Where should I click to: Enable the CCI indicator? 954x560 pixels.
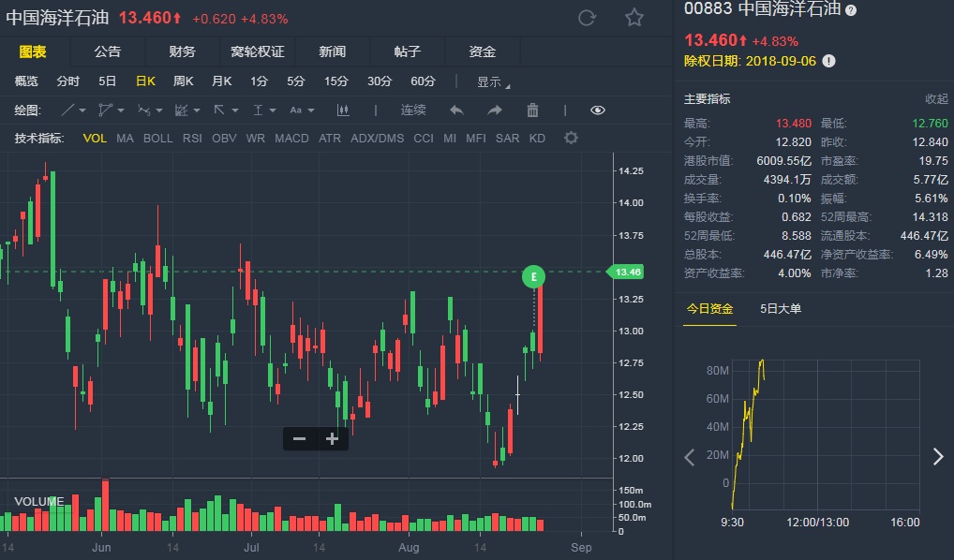pyautogui.click(x=424, y=138)
